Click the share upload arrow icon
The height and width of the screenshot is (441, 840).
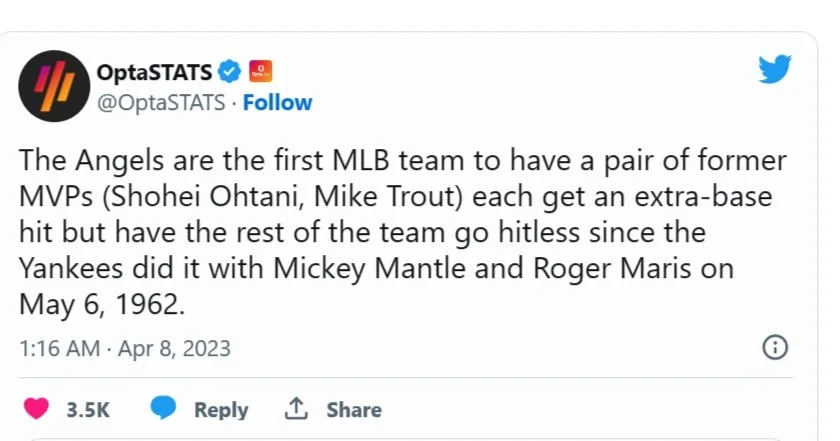click(296, 409)
